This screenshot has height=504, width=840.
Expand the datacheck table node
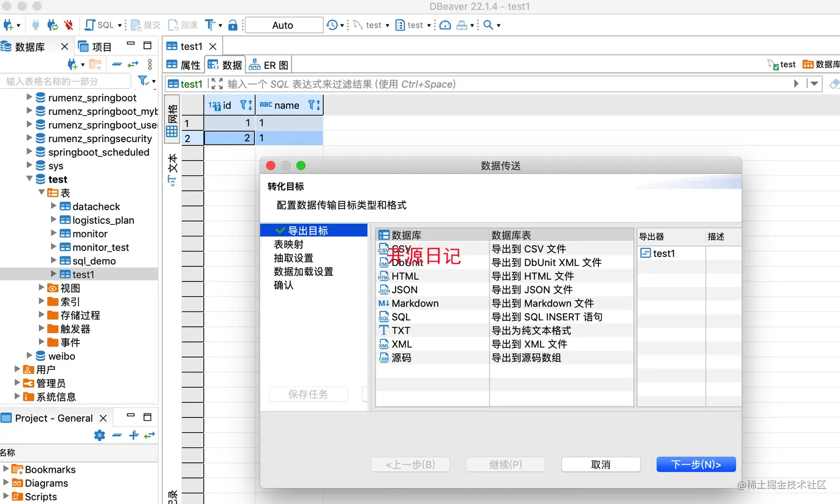click(x=54, y=205)
